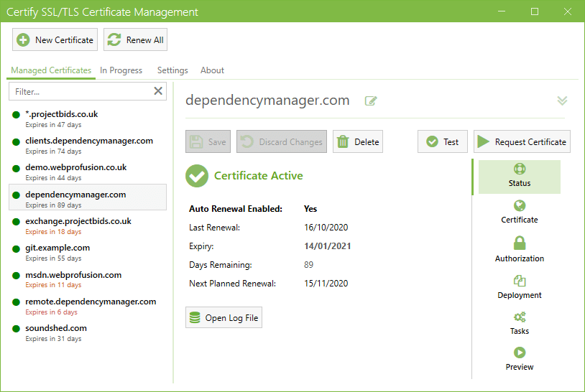This screenshot has width=585, height=392.
Task: Click into the Filter text field
Action: tap(79, 91)
